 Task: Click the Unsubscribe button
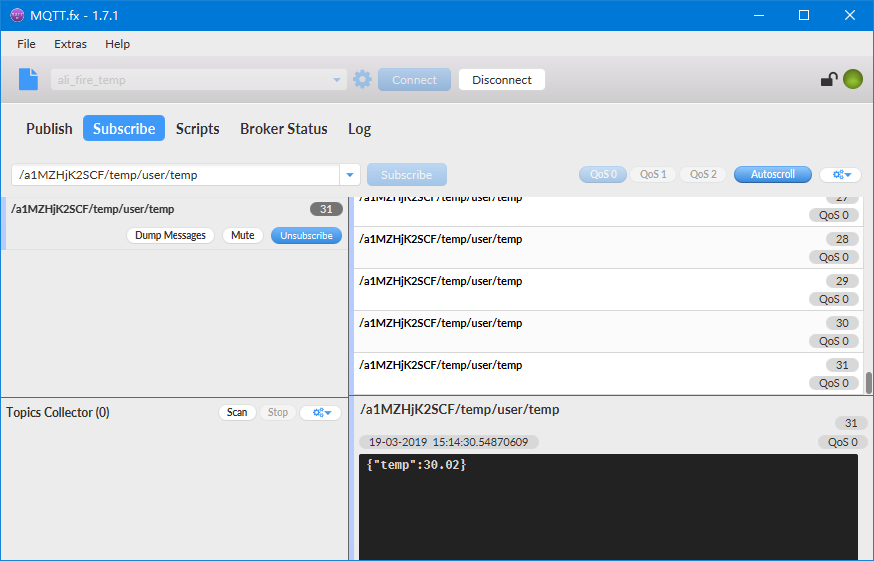point(306,235)
